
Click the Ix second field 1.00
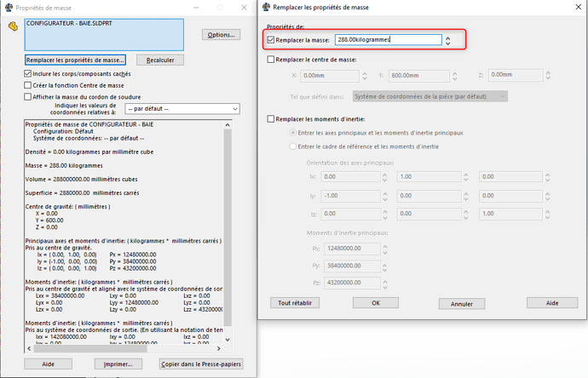(x=429, y=176)
